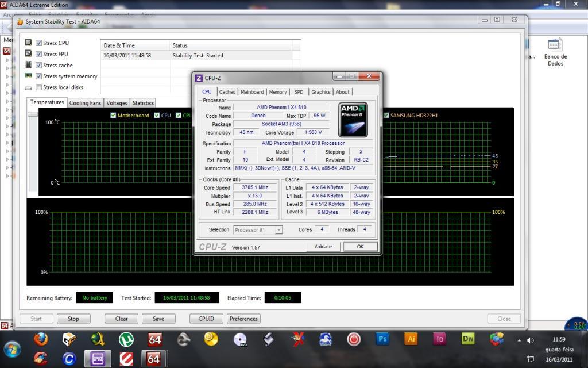Launch uTorrent from the taskbar

click(x=126, y=339)
